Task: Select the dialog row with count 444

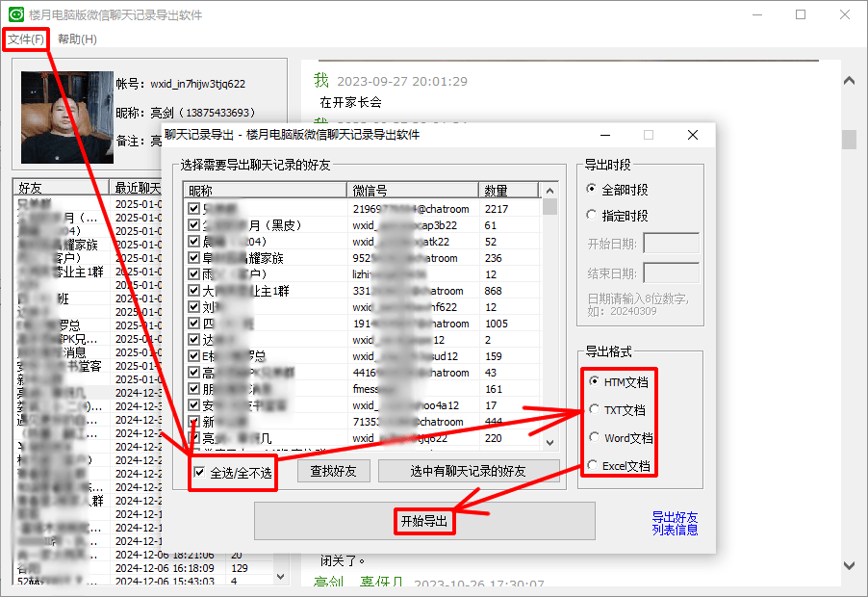Action: click(363, 422)
